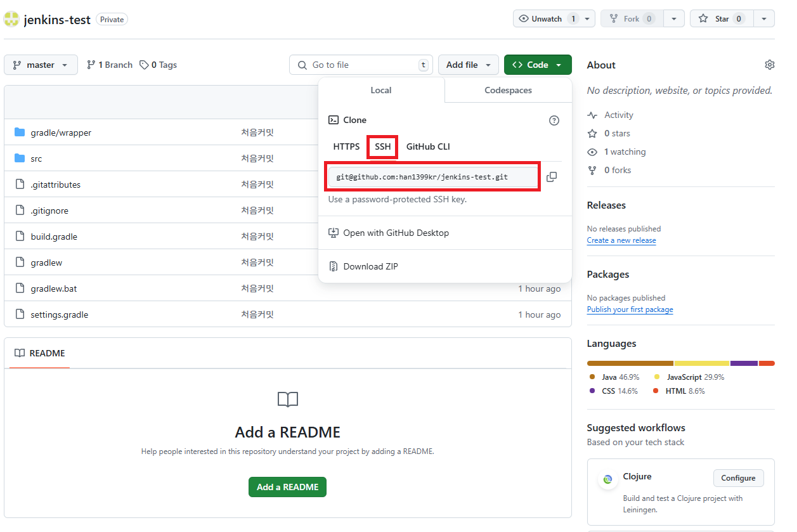Click the large book icon above Add a README
Screen dimensions: 797x532
pyautogui.click(x=288, y=399)
